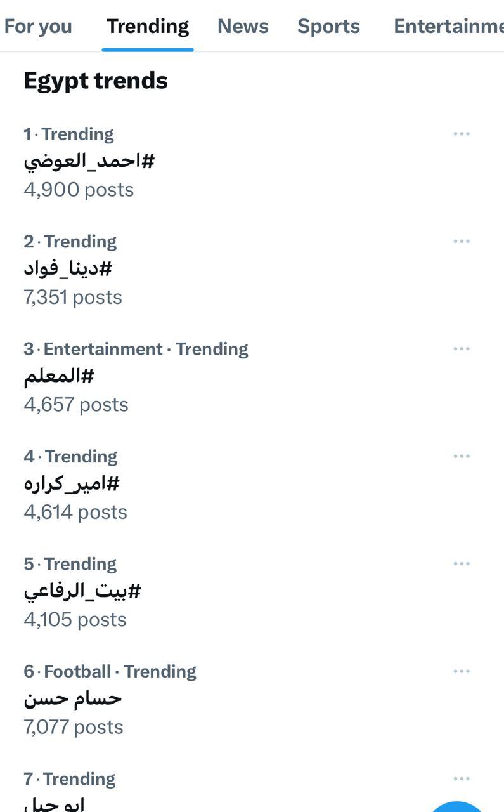
Task: Open more options for seventh trend
Action: (x=462, y=778)
